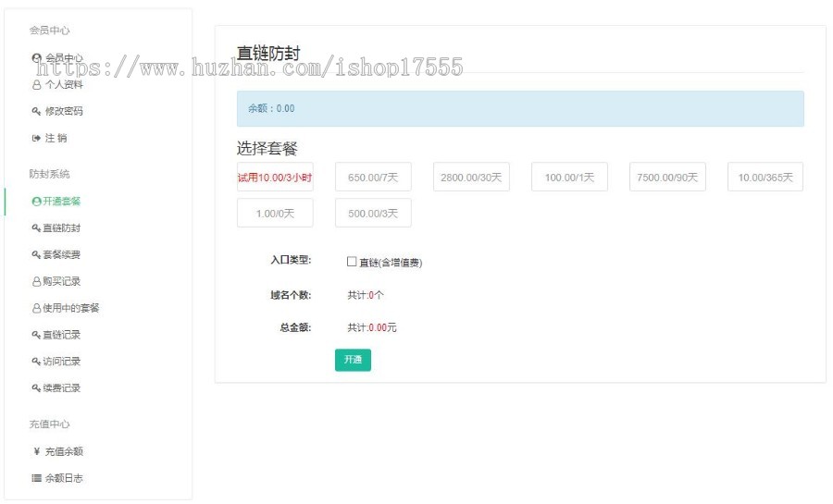Select the 2800.00/30天 package
Viewport: 833px width, 504px height.
point(471,178)
